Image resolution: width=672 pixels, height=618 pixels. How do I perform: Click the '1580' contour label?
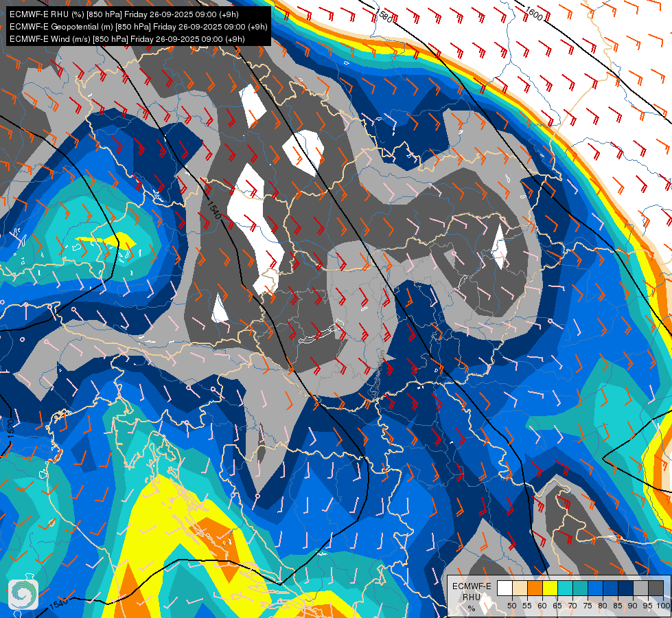pyautogui.click(x=384, y=16)
